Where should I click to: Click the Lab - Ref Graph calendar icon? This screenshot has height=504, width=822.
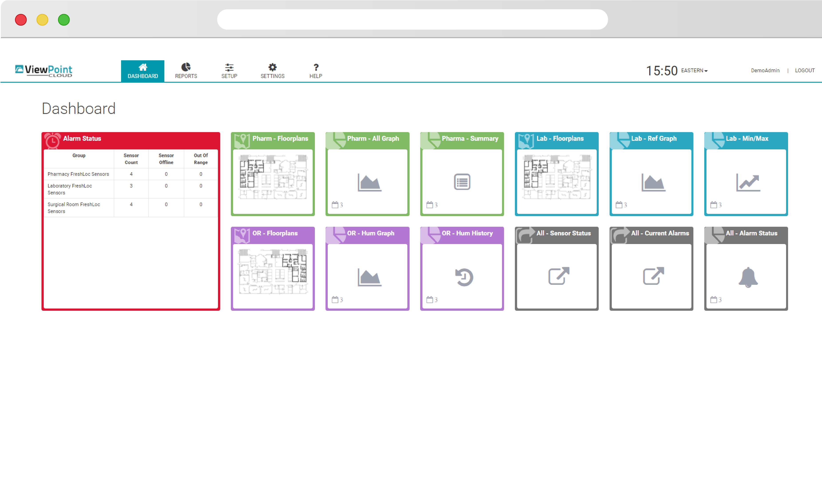619,205
